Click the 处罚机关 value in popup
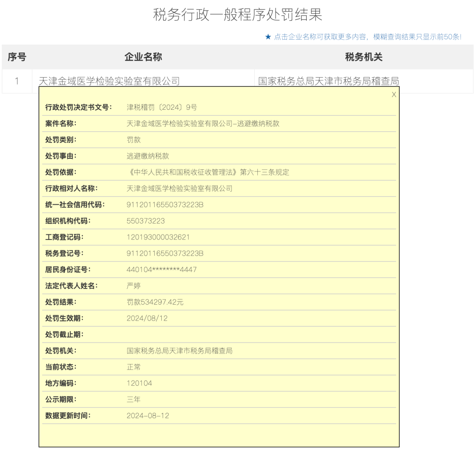 pos(179,351)
